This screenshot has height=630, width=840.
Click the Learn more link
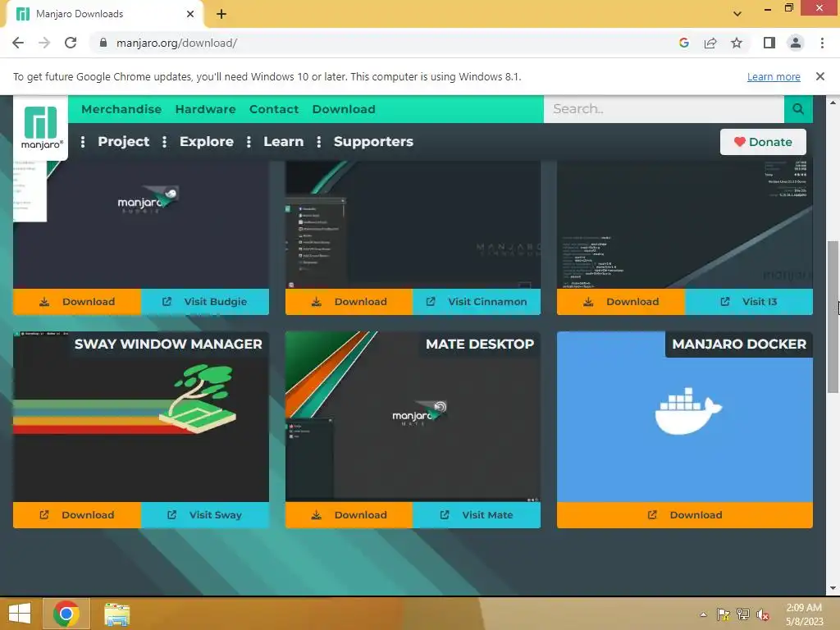(774, 76)
